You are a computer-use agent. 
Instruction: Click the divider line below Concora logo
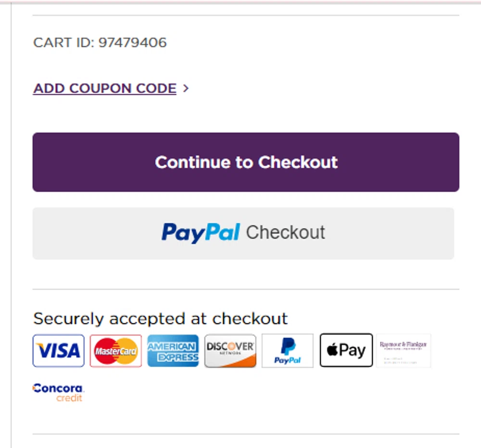pyautogui.click(x=246, y=434)
